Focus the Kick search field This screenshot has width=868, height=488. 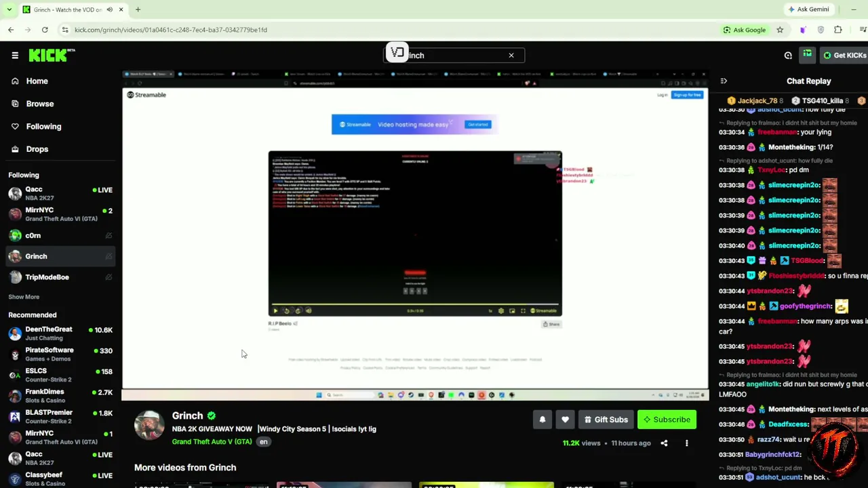pyautogui.click(x=454, y=56)
